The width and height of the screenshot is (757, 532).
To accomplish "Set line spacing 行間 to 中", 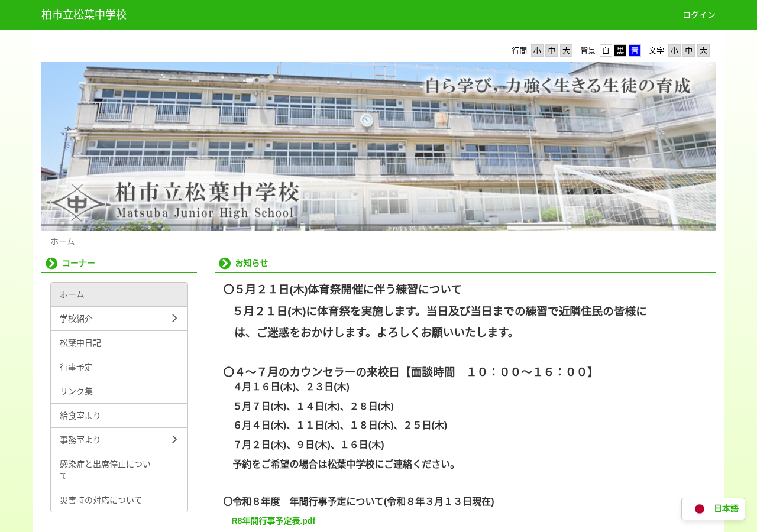I will pos(552,51).
